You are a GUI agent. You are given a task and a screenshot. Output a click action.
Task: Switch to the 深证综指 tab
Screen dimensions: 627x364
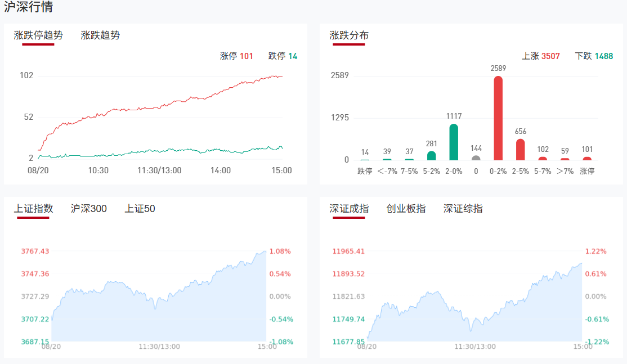coord(463,209)
